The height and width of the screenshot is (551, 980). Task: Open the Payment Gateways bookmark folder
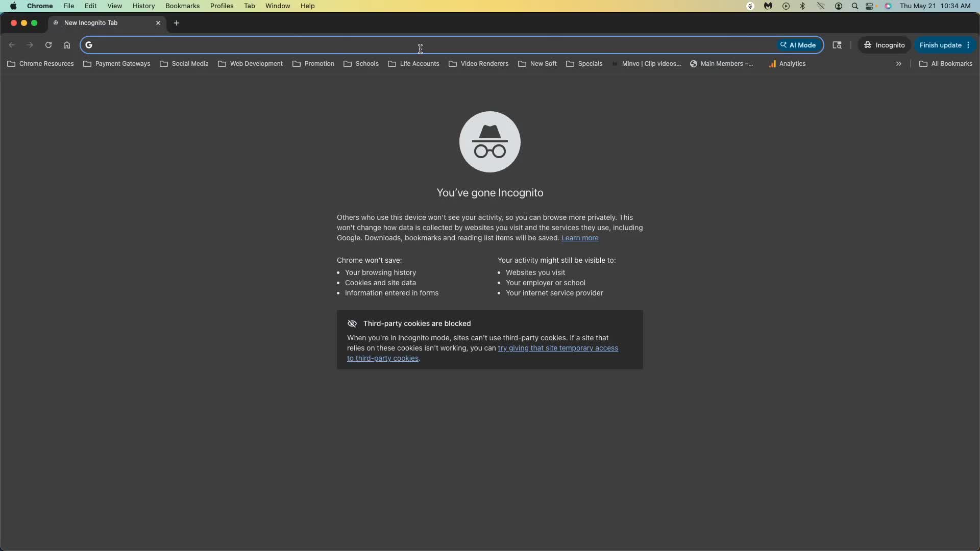pos(117,64)
